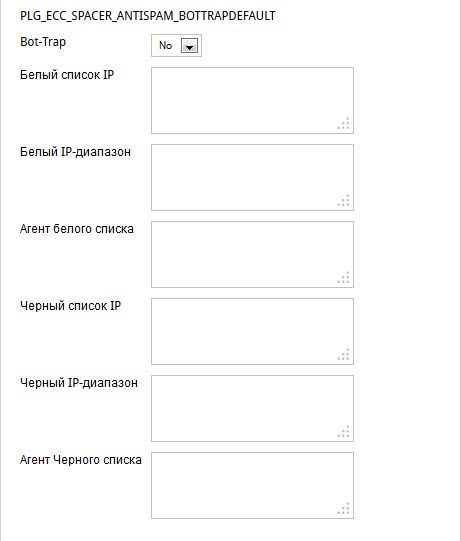
Task: Click the Агент Черного списка label
Action: [81, 460]
